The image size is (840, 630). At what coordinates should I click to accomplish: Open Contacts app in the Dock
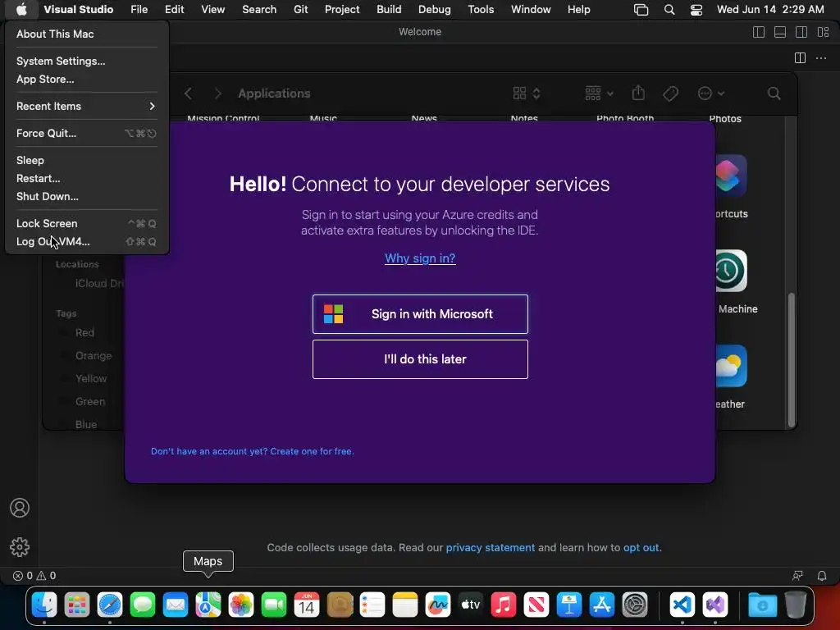(340, 605)
